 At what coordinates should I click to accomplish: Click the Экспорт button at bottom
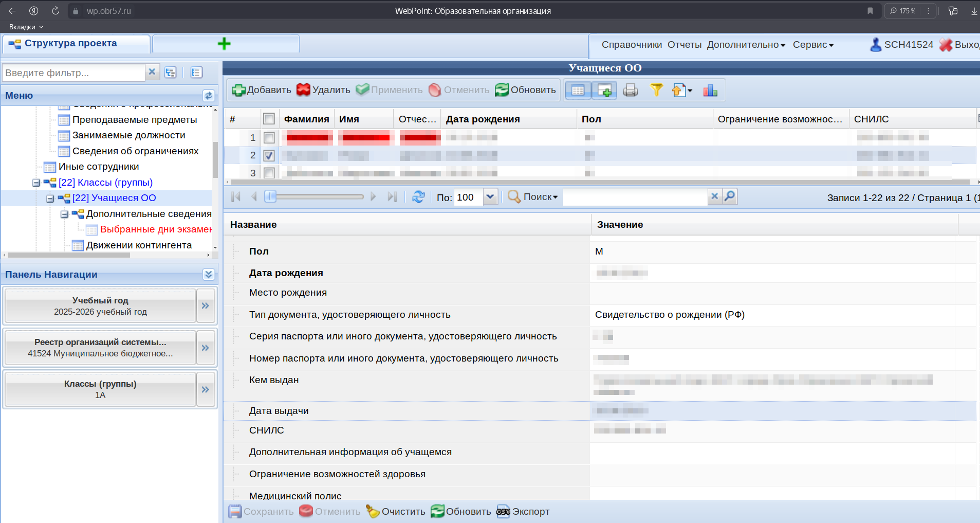tap(523, 512)
